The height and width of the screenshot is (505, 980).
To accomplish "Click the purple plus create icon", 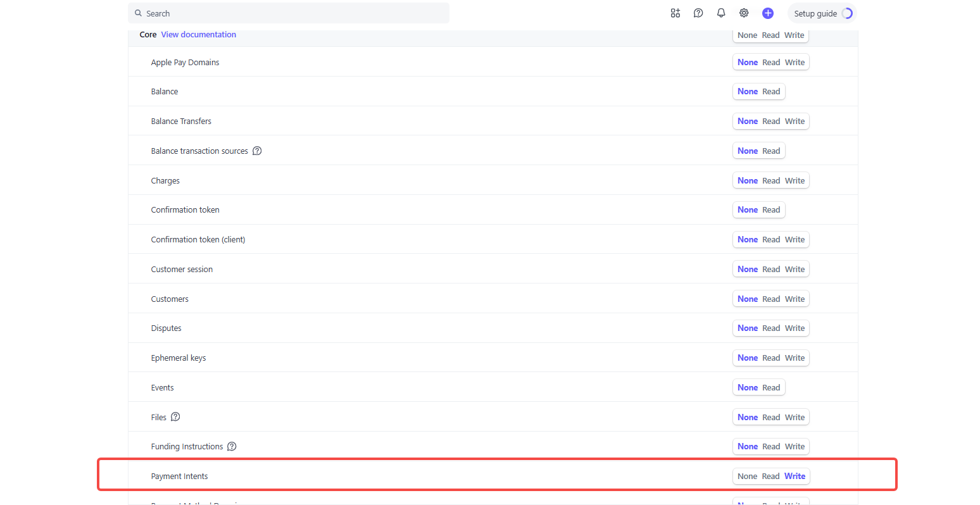I will pyautogui.click(x=768, y=13).
